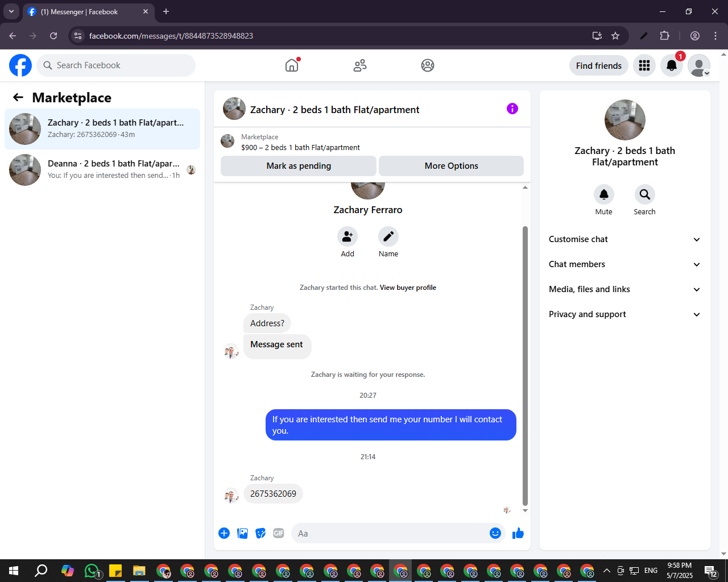The width and height of the screenshot is (728, 582).
Task: Click the 2675362069 message bubble
Action: [x=273, y=494]
